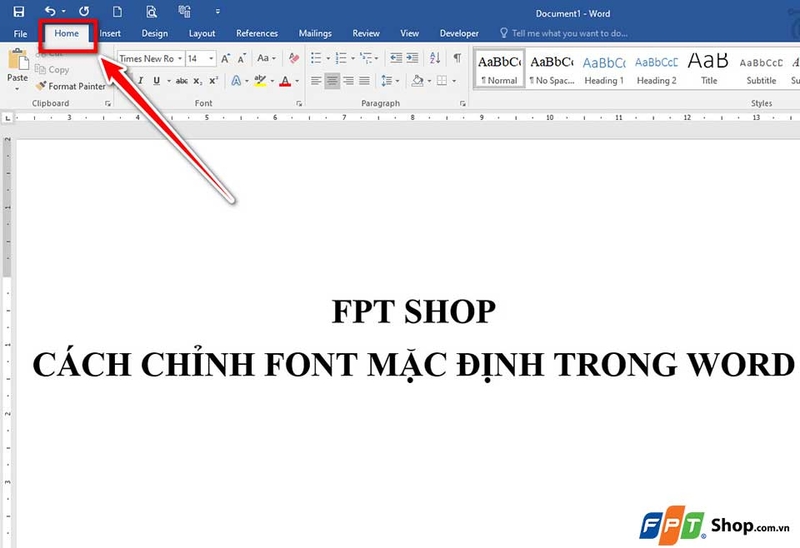Apply a numbered list
Screen dimensions: 800x548
[x=341, y=58]
